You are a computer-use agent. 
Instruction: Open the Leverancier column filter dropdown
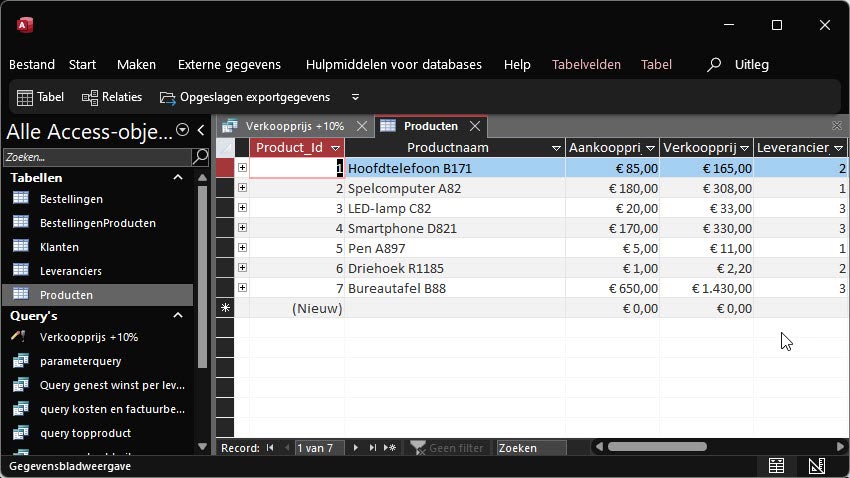[x=839, y=148]
